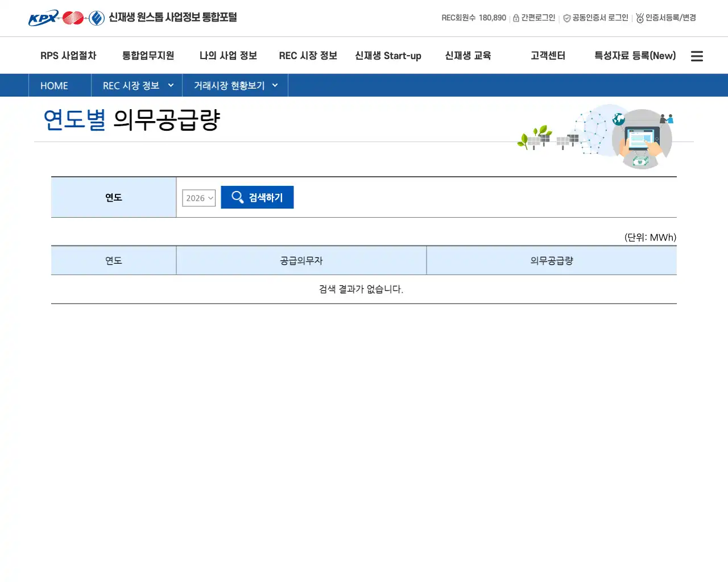Expand the REC 시장 정보 breadcrumb dropdown
The width and height of the screenshot is (728, 582).
coord(171,85)
